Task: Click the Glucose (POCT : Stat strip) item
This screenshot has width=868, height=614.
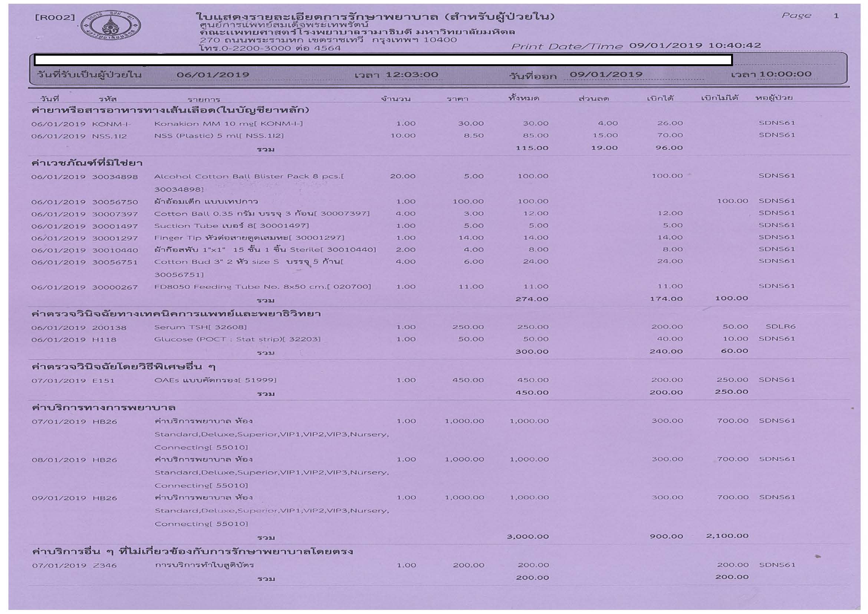Action: 237,339
